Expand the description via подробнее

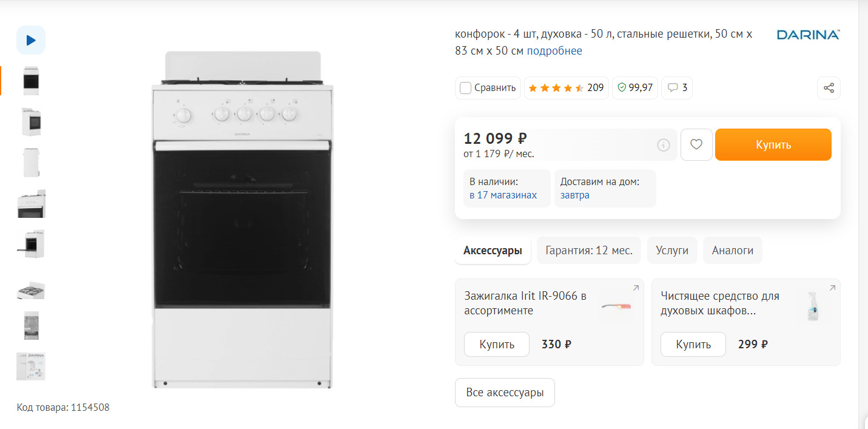554,51
